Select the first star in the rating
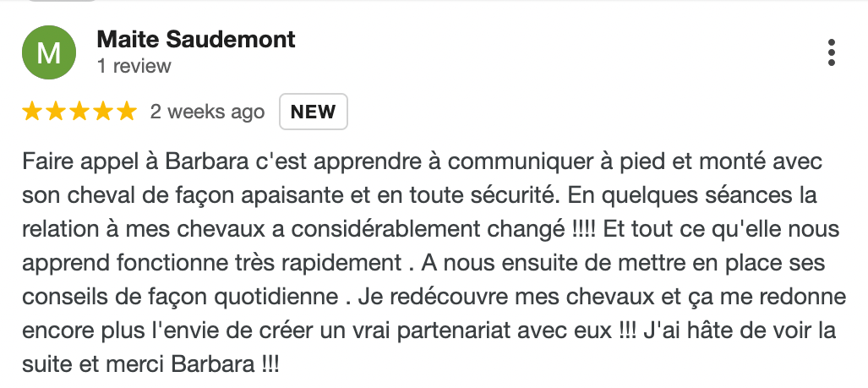 coord(32,112)
